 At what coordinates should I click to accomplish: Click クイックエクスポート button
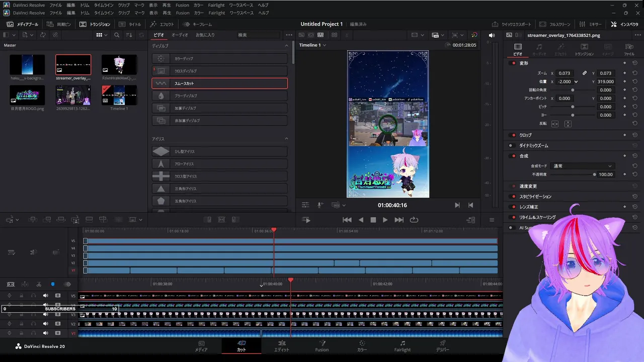[x=511, y=24]
